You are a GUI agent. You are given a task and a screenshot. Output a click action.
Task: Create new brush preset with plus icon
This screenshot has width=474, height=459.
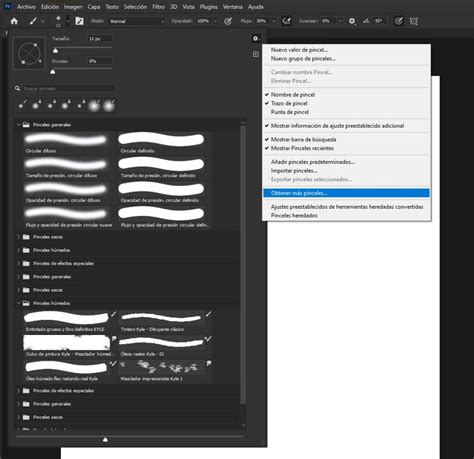tap(256, 54)
